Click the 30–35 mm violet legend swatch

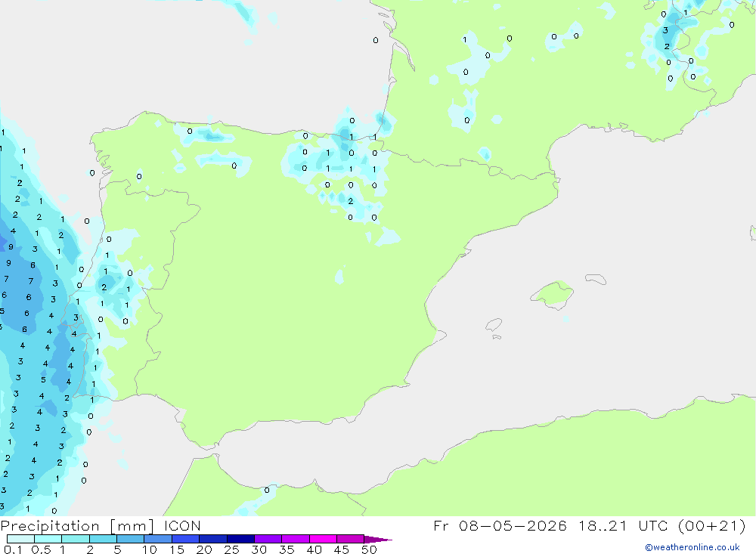pos(268,539)
